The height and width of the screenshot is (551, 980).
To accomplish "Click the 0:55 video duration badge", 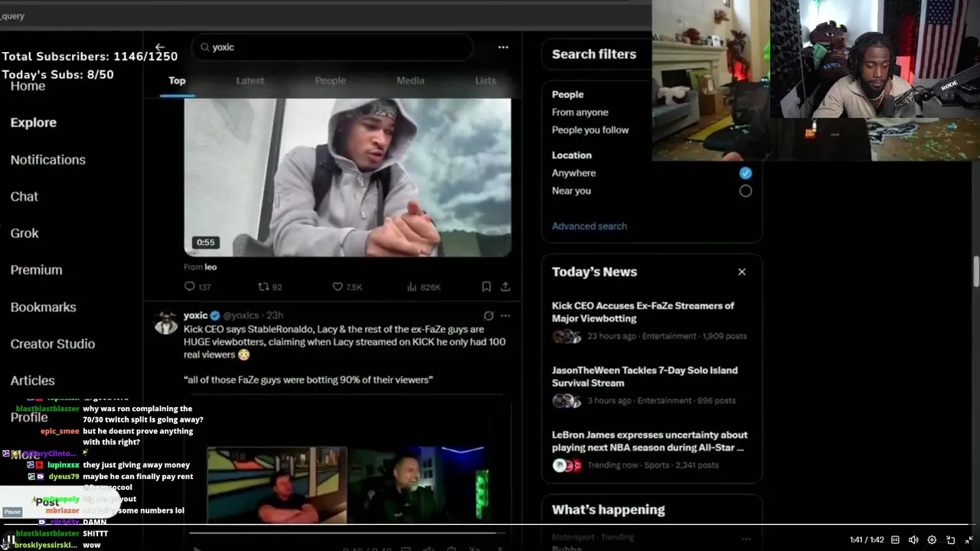I will (x=205, y=243).
